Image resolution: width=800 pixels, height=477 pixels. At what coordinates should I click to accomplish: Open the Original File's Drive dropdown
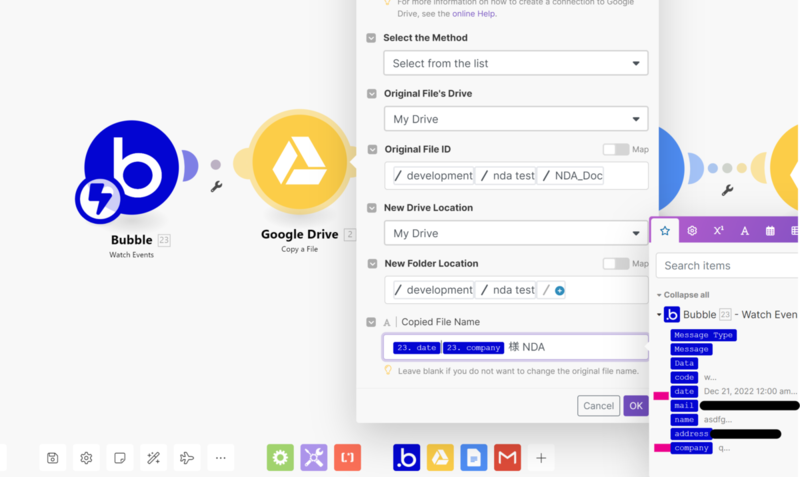tap(516, 119)
